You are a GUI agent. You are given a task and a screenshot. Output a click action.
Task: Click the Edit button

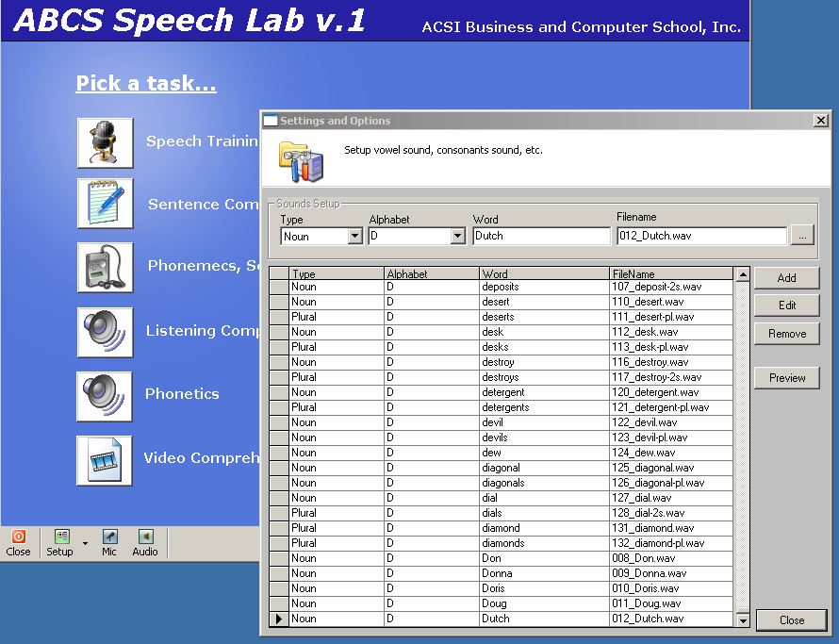pyautogui.click(x=786, y=305)
